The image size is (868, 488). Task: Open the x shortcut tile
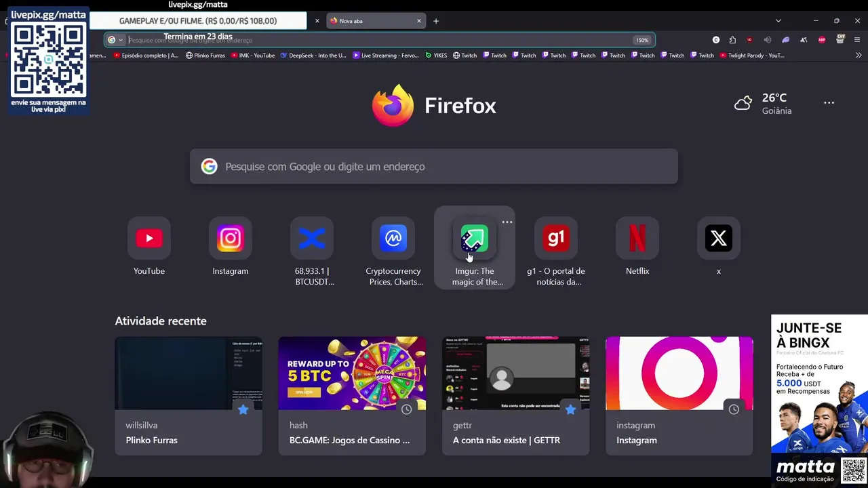(719, 247)
